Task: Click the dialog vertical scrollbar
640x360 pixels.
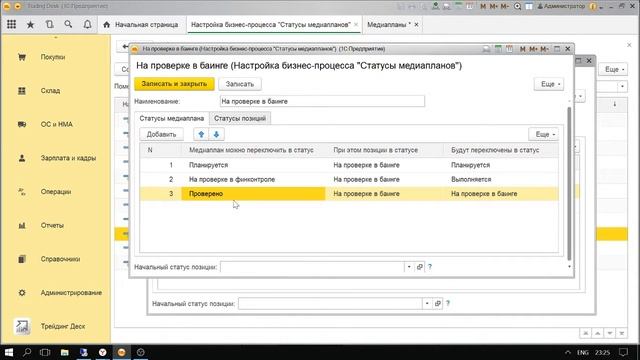Action: (569, 183)
